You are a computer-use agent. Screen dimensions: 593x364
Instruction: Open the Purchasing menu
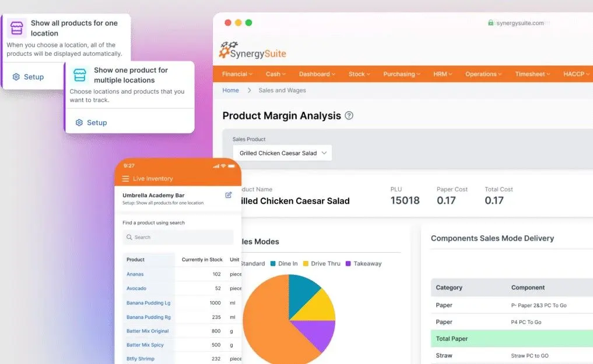coord(402,74)
